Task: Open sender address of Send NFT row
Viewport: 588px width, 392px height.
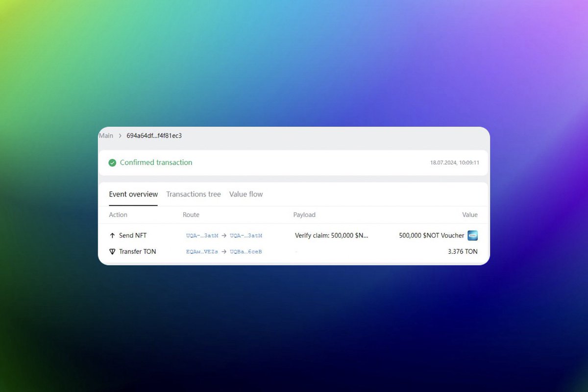Action: point(202,236)
